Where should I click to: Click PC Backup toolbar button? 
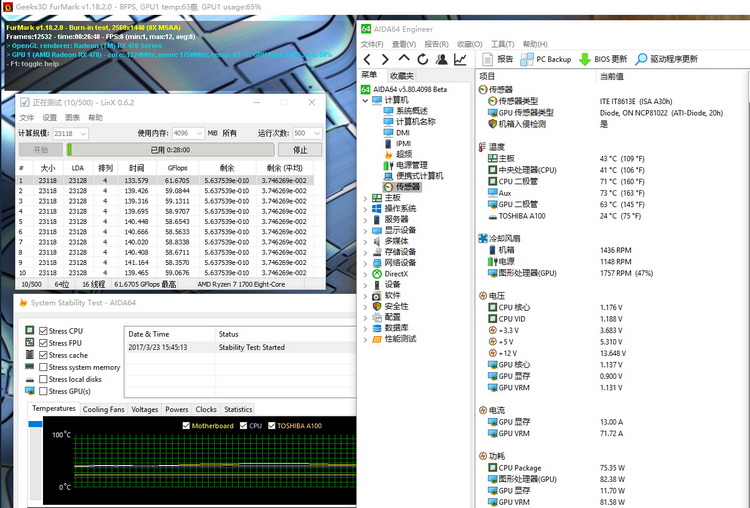pos(546,59)
